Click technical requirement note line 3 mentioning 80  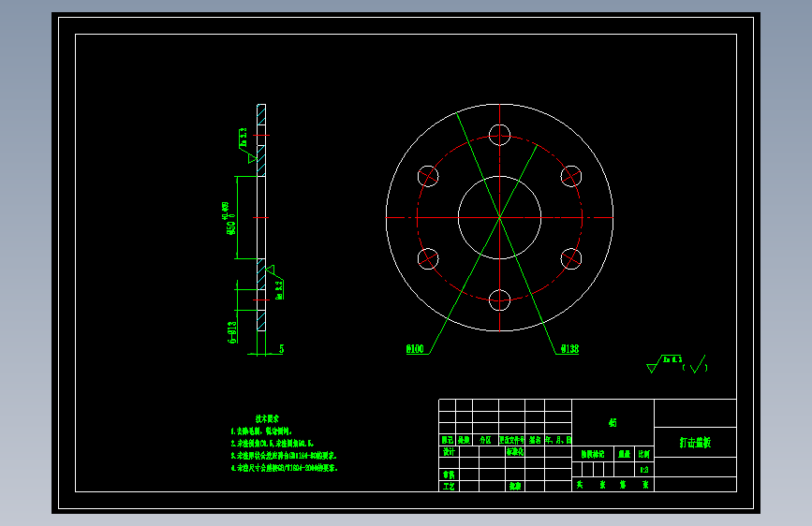284,456
